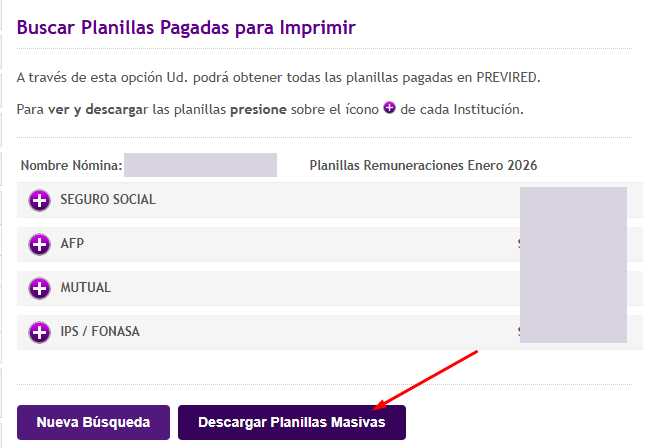Click Planillas Remuneraciones Enero 2026 text
The height and width of the screenshot is (448, 670).
tap(423, 165)
